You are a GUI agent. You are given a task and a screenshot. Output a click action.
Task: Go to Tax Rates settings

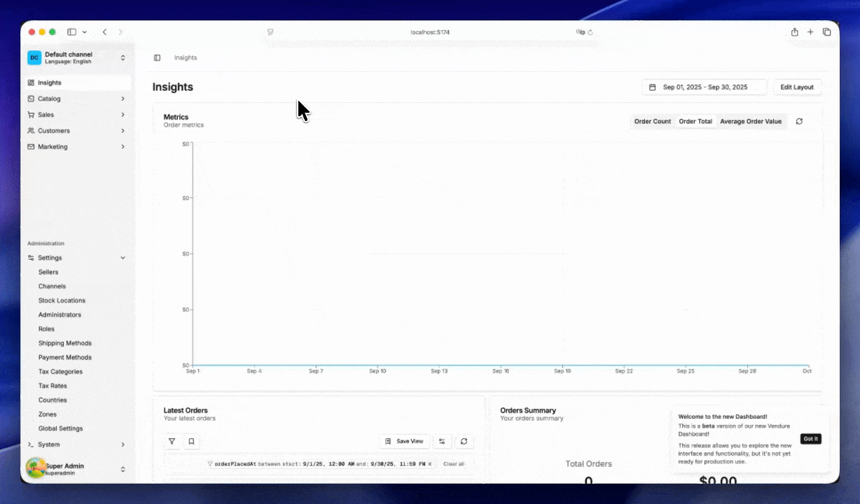(54, 386)
